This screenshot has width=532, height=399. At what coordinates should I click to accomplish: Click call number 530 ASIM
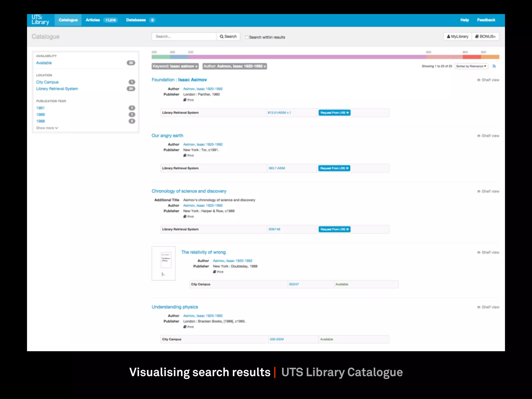coord(277,340)
